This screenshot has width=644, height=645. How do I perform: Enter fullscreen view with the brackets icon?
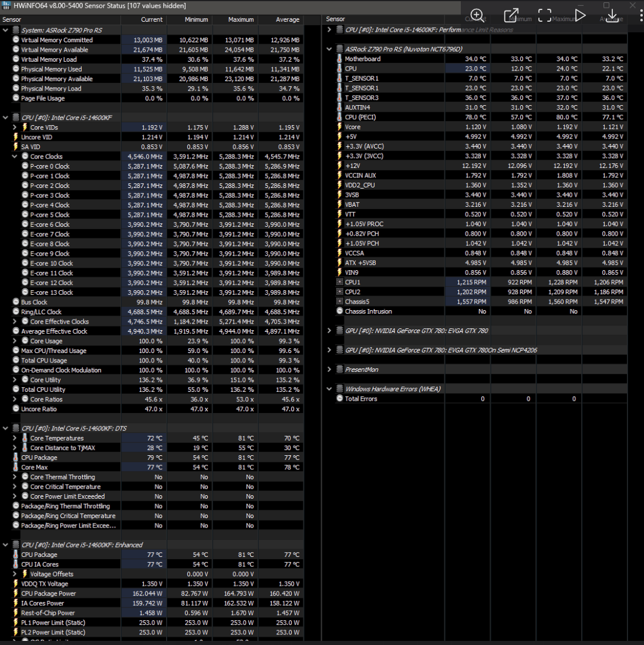click(x=545, y=15)
